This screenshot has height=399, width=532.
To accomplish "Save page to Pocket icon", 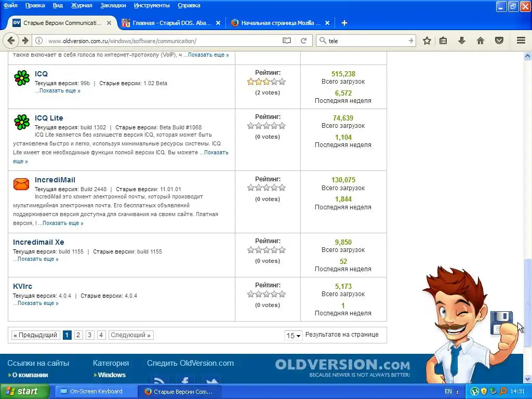I will click(x=499, y=41).
